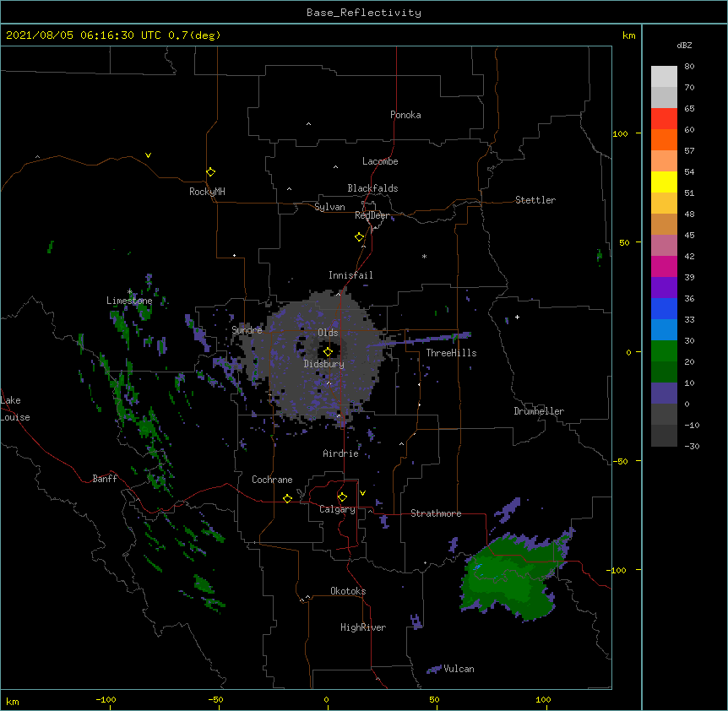Select the white plus marker north of Drumheller
This screenshot has height=711, width=728.
(517, 317)
